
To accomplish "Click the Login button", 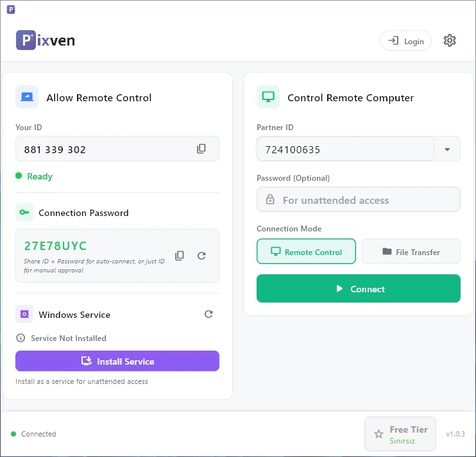I will [405, 40].
